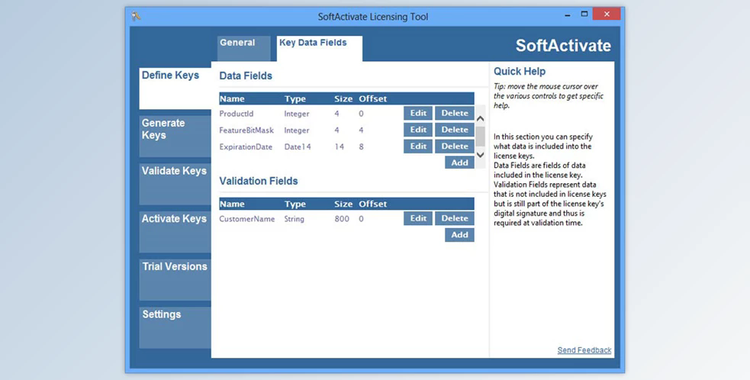
Task: Click the size value 800
Action: tap(342, 219)
